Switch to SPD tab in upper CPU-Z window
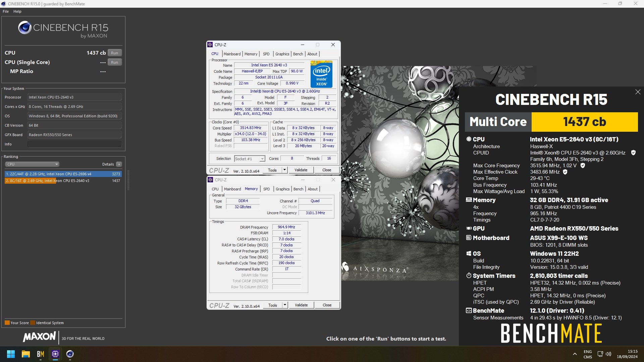The height and width of the screenshot is (362, 644). [266, 54]
